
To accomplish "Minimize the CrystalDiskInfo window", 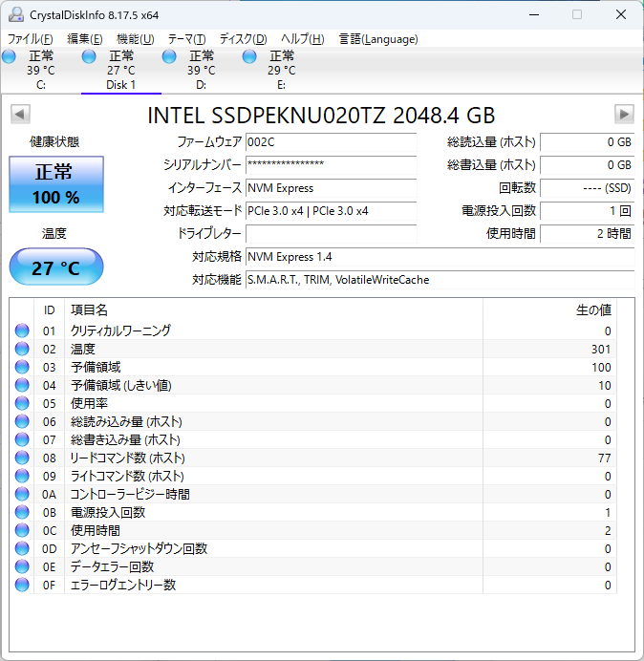I will click(x=534, y=14).
